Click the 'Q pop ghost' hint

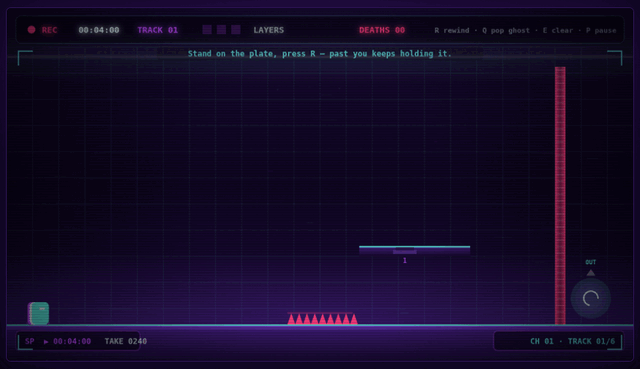506,31
